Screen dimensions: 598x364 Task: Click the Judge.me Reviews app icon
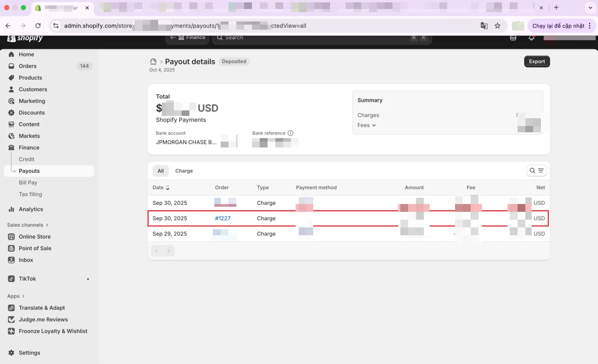click(11, 320)
